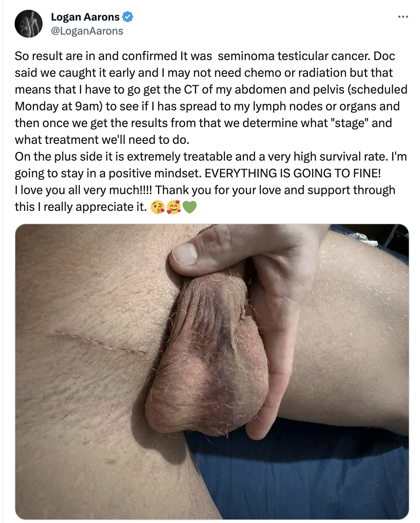Click the 'EVERYTHING IS GOING TO FINE!' text
The width and height of the screenshot is (420, 523).
[x=293, y=173]
